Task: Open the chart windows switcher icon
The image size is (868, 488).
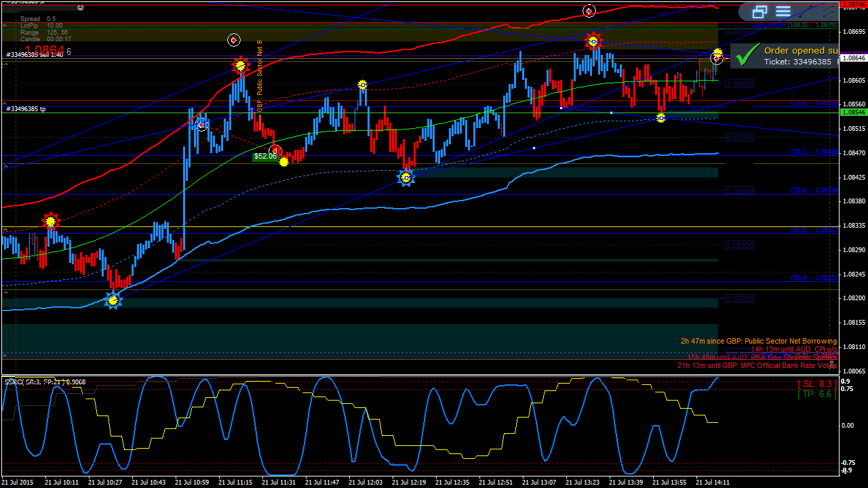Action: [x=759, y=12]
